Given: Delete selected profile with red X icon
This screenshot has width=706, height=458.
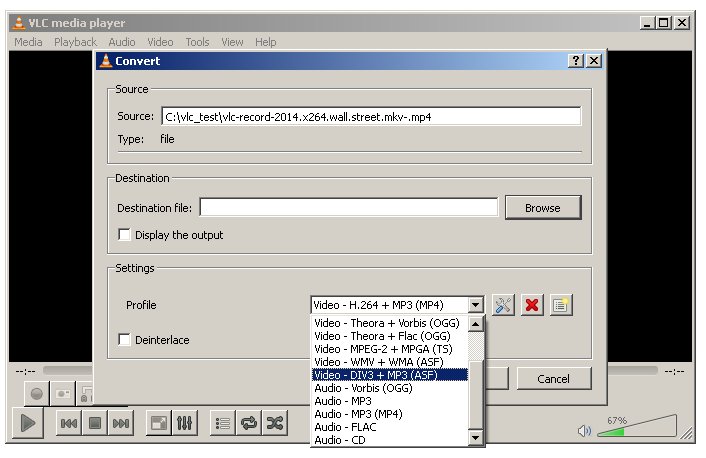Looking at the screenshot, I should click(532, 305).
